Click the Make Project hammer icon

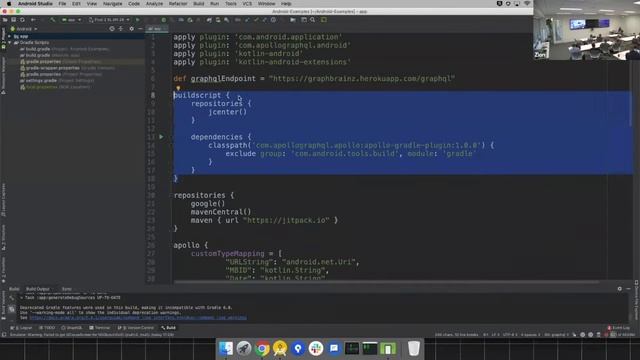pos(53,20)
